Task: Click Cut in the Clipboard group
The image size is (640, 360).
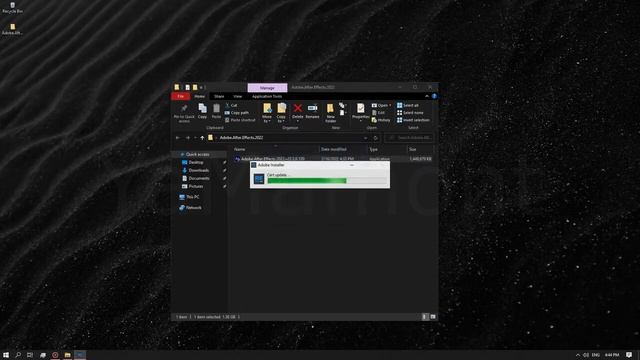Action: [231, 105]
